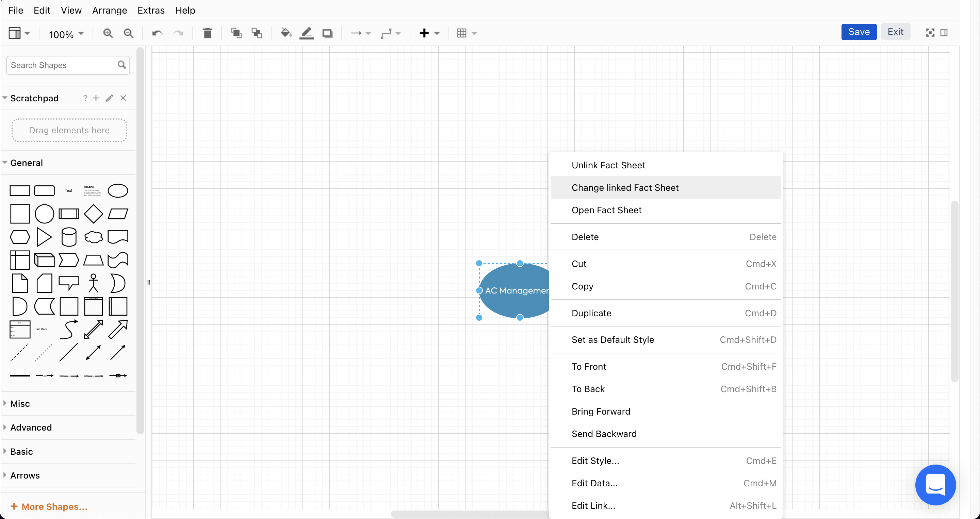Click the More Shapes link
The height and width of the screenshot is (519, 980).
tap(49, 506)
